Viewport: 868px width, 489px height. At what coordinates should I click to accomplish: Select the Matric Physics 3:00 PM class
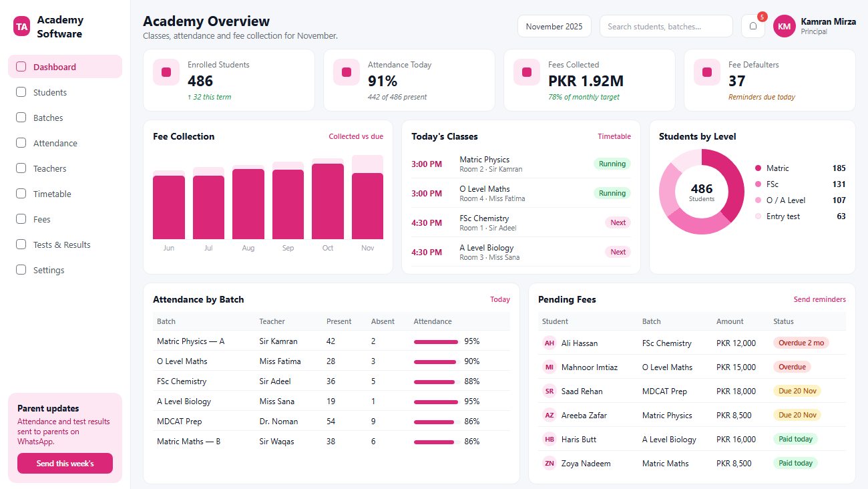[x=521, y=164]
